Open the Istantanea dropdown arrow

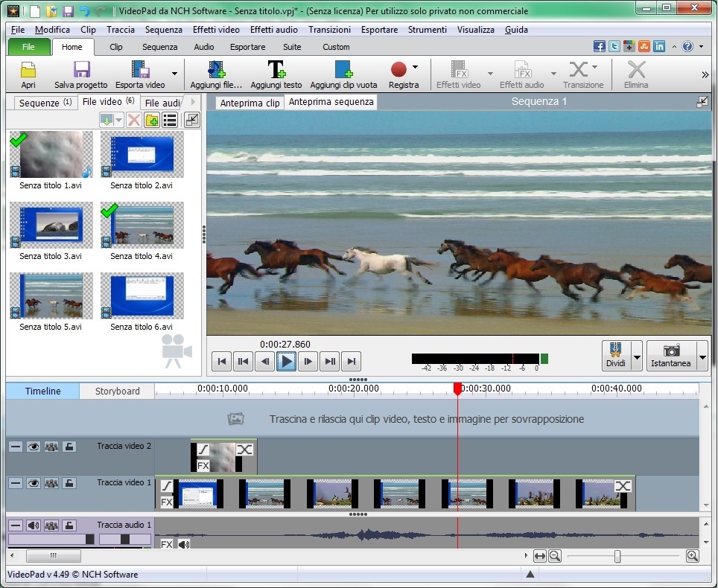coord(702,356)
